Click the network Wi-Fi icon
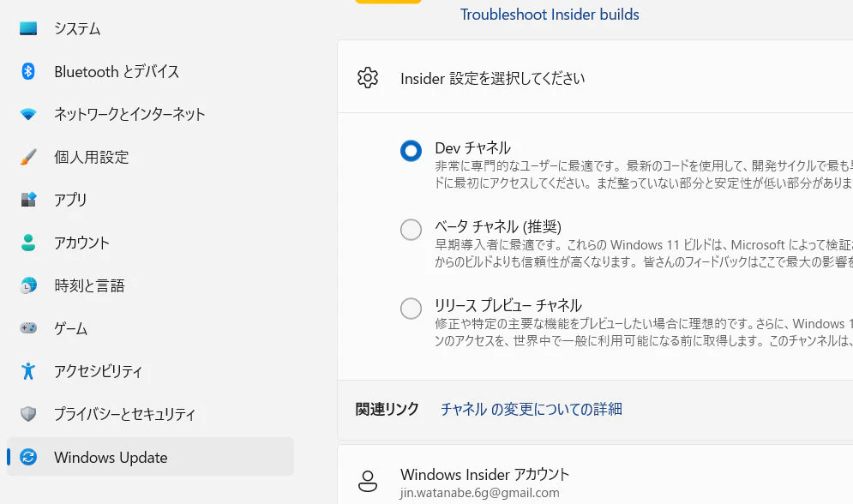 click(28, 114)
